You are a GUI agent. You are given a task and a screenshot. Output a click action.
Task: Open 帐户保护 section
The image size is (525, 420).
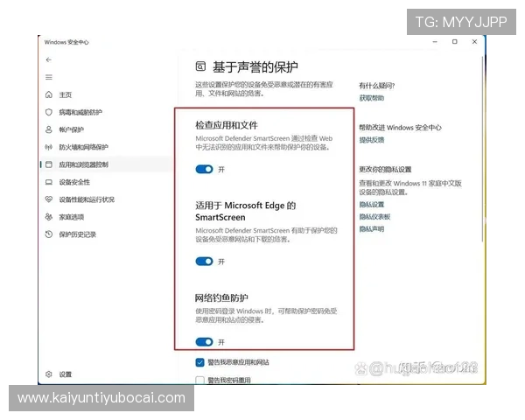click(72, 129)
